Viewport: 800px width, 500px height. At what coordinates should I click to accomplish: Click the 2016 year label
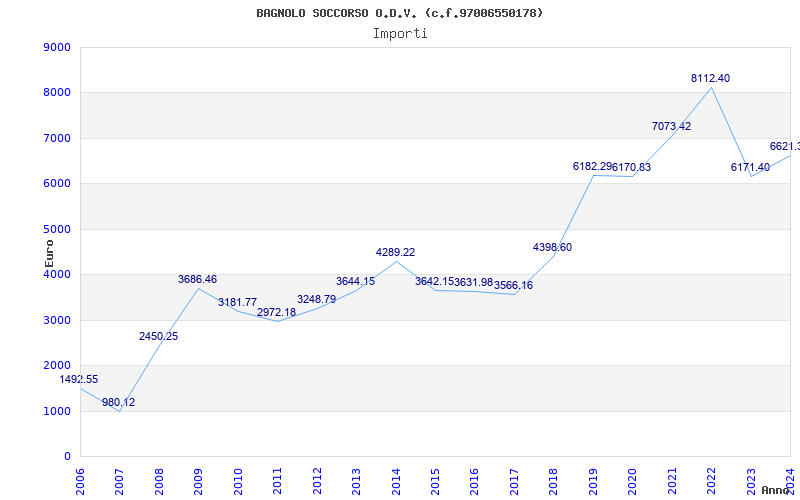pos(474,482)
